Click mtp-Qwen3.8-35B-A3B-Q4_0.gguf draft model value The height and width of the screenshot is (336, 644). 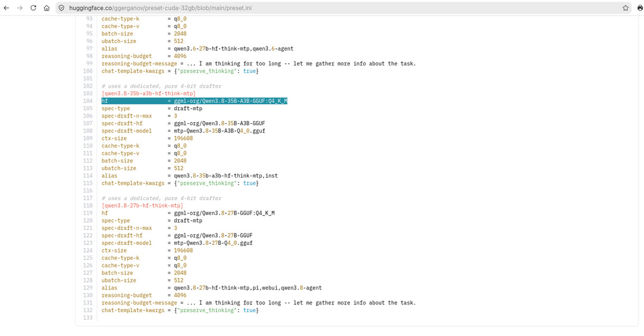[x=219, y=131]
